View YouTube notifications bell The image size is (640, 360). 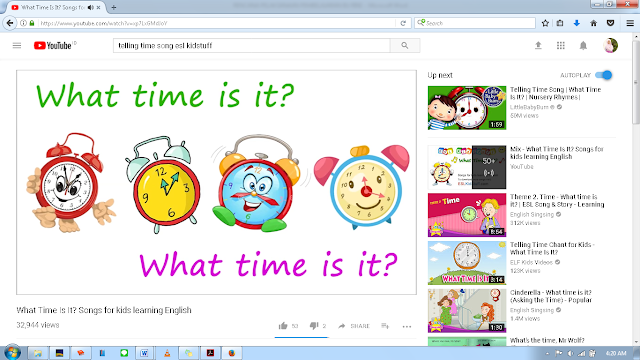583,45
